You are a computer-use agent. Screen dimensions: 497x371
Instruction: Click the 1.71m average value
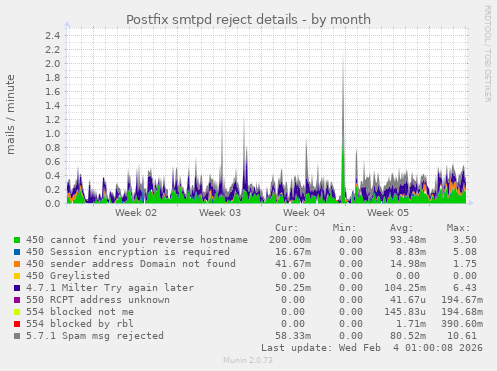tap(411, 324)
